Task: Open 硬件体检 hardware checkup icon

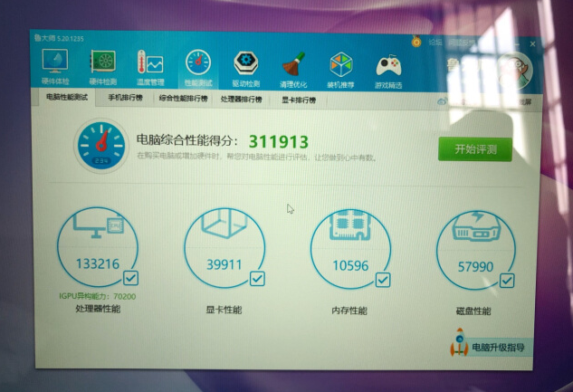Action: (x=55, y=67)
